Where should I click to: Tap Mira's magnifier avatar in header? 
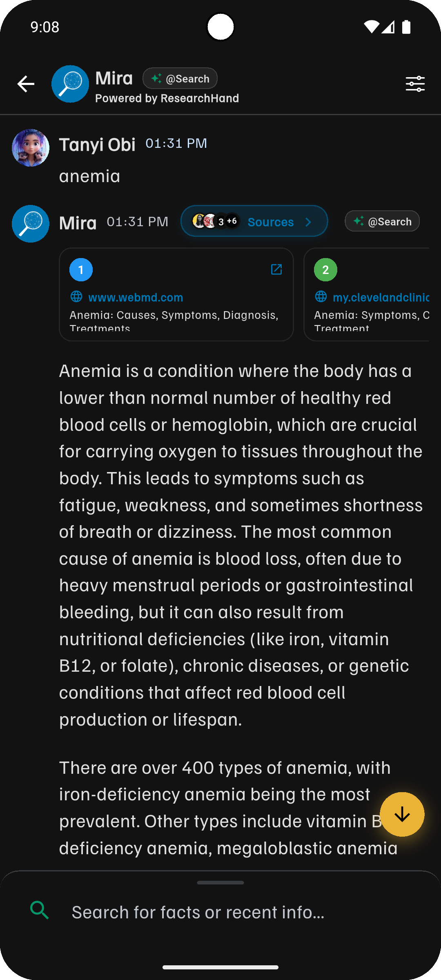point(70,84)
